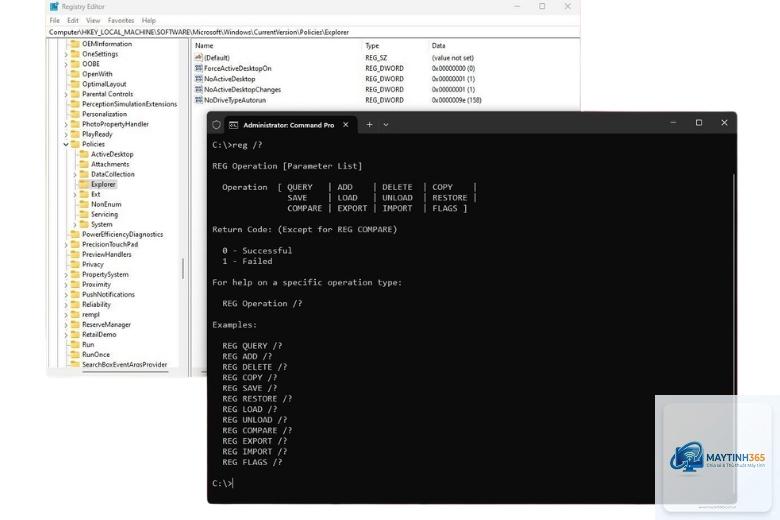Select the Privacy folder icon
Viewport: 780px width, 520px height.
pyautogui.click(x=75, y=264)
